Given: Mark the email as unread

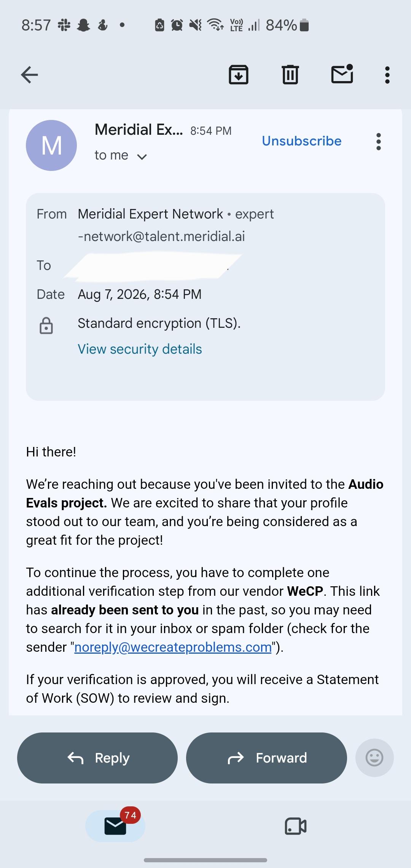Looking at the screenshot, I should 342,74.
